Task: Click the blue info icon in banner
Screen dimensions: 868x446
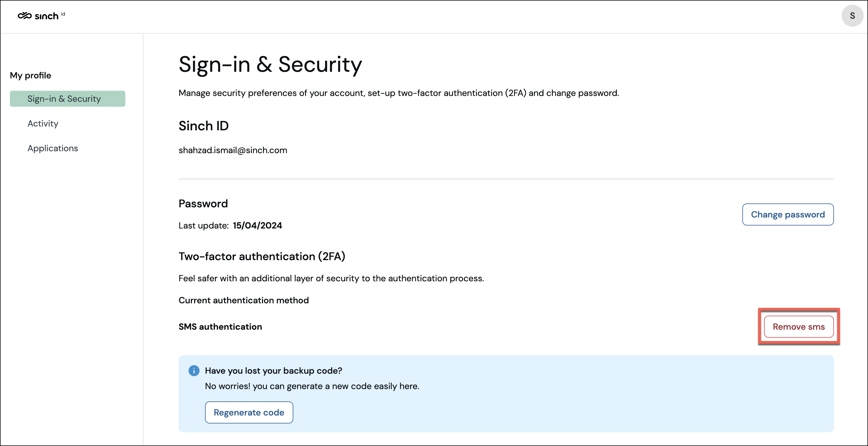Action: tap(194, 370)
